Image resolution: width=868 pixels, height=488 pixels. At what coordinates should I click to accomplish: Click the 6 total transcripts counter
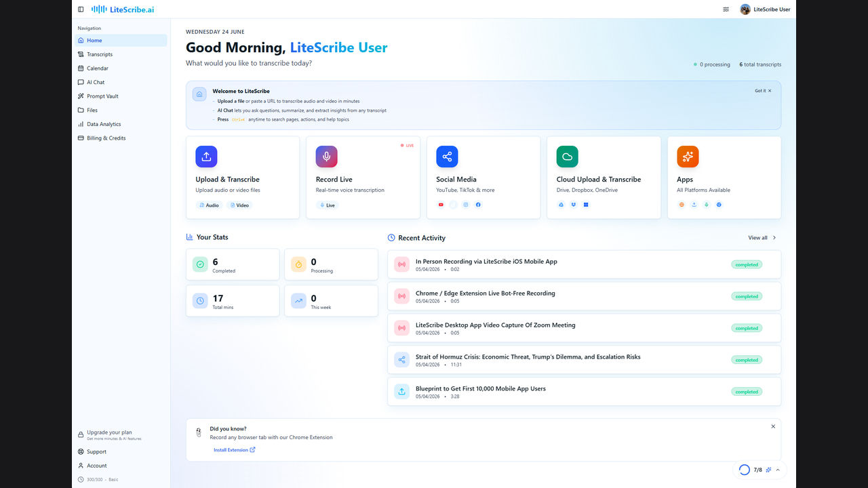pyautogui.click(x=760, y=64)
